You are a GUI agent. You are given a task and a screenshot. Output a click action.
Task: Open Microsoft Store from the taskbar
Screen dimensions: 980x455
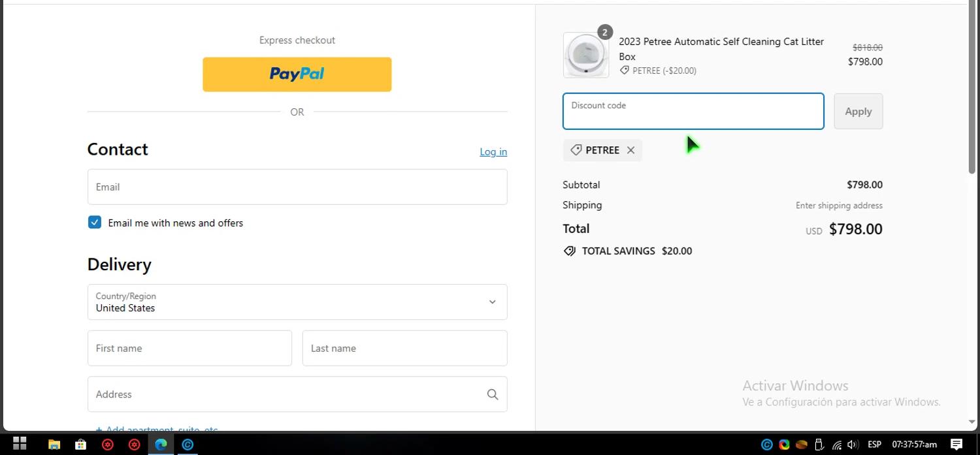(x=80, y=445)
